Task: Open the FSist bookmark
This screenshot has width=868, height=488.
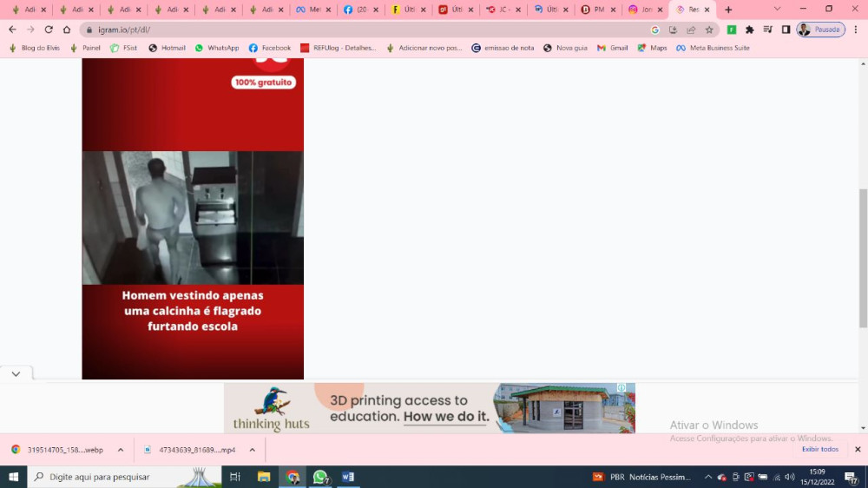Action: (123, 48)
